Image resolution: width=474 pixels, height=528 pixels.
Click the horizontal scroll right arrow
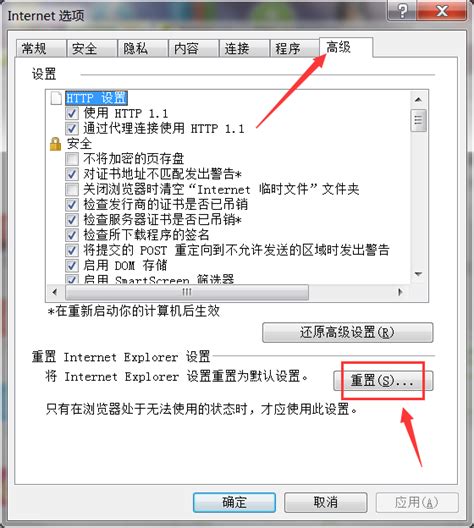tap(400, 292)
